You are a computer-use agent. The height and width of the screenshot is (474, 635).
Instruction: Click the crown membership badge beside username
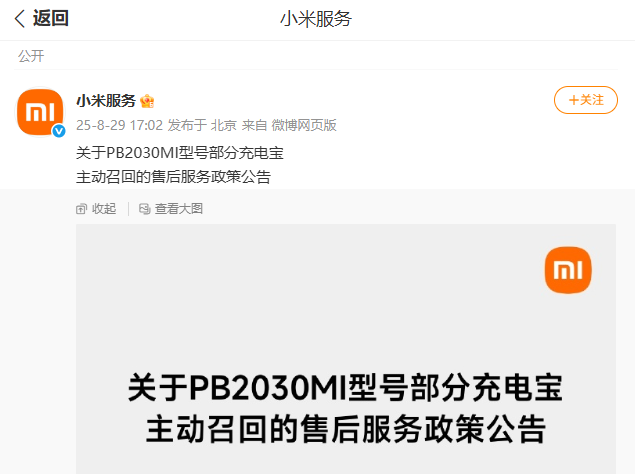pyautogui.click(x=147, y=101)
